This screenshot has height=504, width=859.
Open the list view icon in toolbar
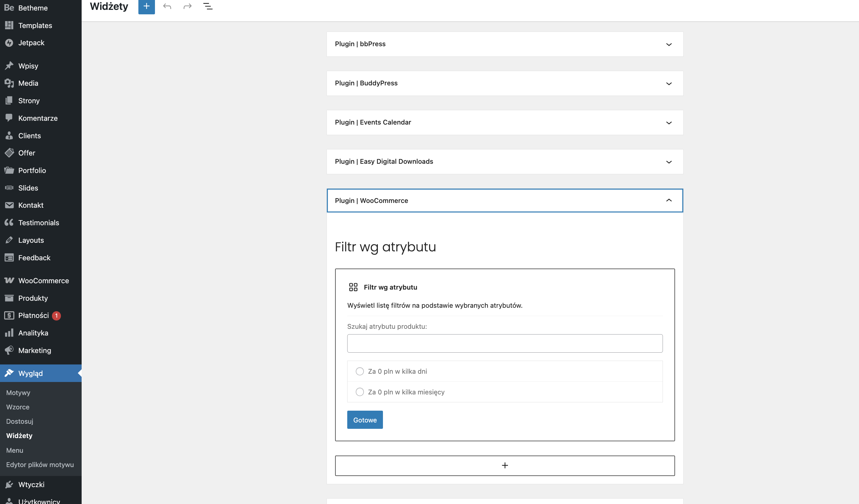click(x=208, y=6)
